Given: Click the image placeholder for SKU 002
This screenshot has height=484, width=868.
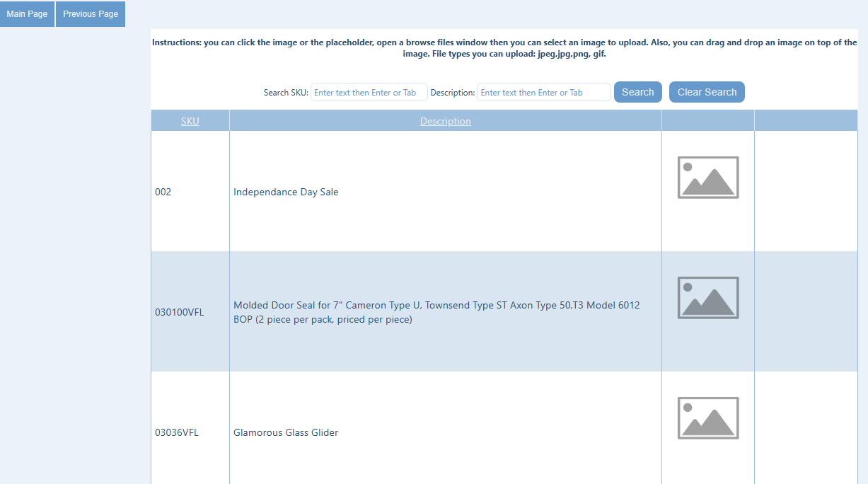Looking at the screenshot, I should click(x=707, y=177).
